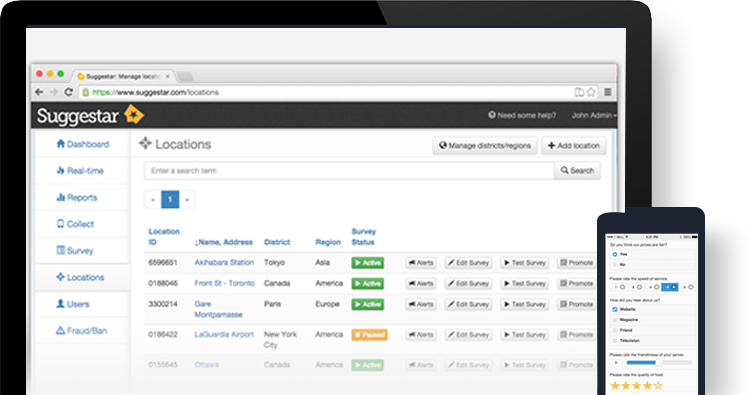The width and height of the screenshot is (749, 395).
Task: Click Promote for LaGuardia Airport row
Action: [576, 335]
